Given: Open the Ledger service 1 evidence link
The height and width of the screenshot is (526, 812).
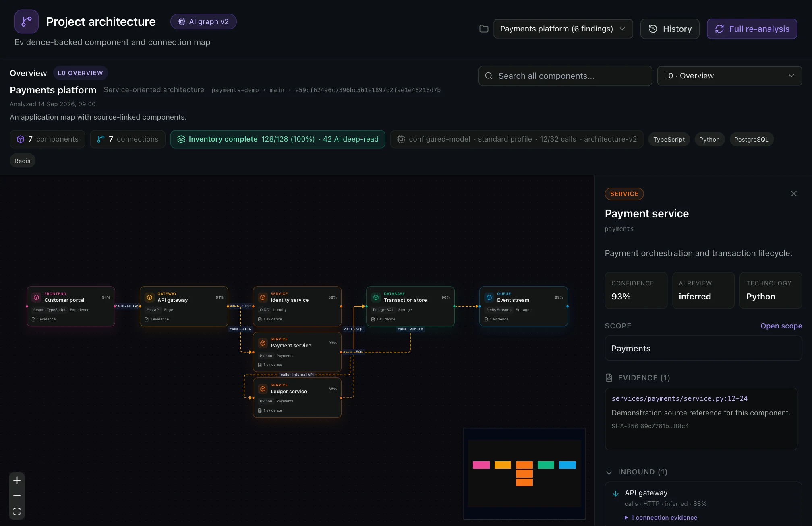Looking at the screenshot, I should click(270, 410).
